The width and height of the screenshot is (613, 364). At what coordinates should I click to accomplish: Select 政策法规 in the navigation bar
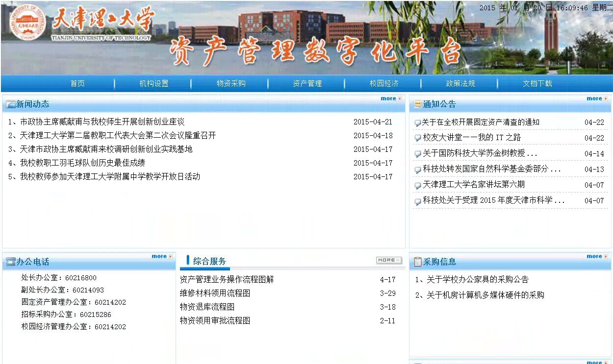[x=460, y=84]
